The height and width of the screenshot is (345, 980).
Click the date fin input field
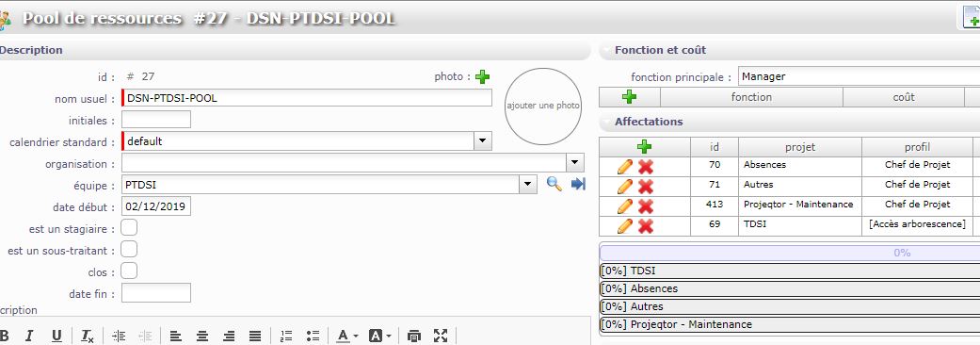(155, 292)
